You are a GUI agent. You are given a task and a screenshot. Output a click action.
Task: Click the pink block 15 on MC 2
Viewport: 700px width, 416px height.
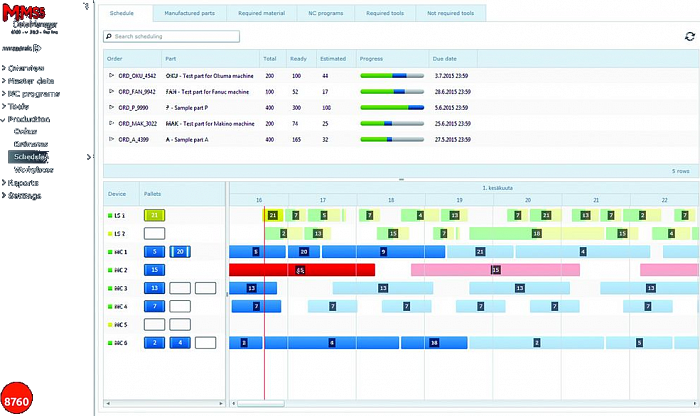(496, 270)
